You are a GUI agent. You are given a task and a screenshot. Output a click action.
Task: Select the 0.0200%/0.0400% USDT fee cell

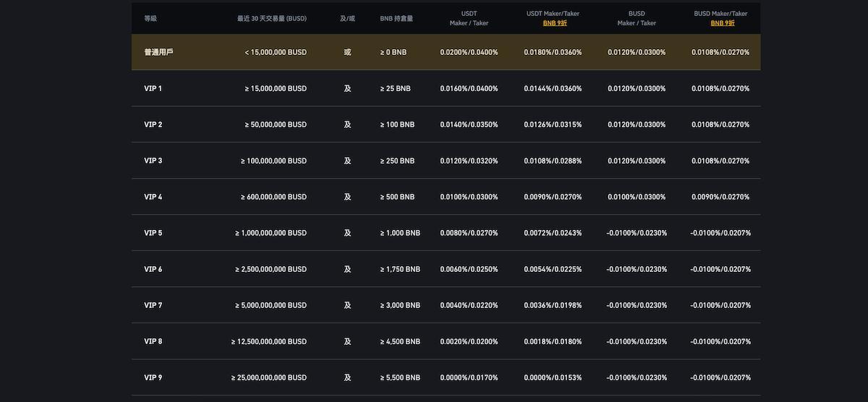point(469,52)
